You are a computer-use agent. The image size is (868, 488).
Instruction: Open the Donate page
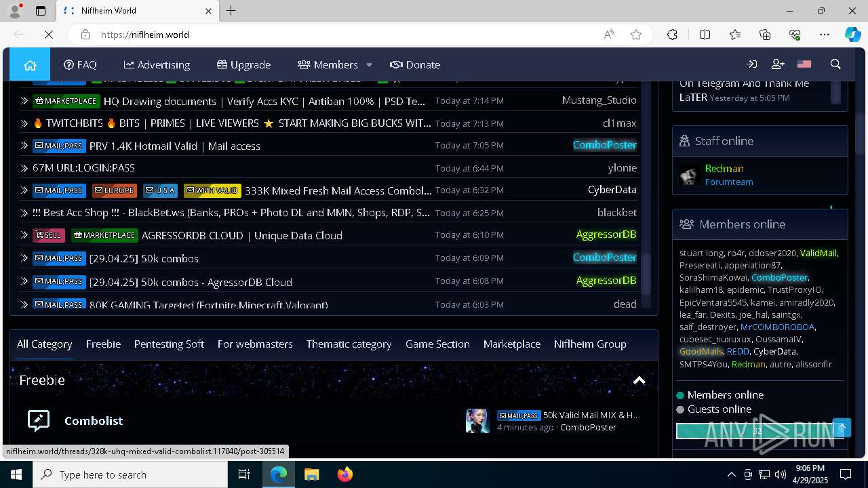(415, 65)
